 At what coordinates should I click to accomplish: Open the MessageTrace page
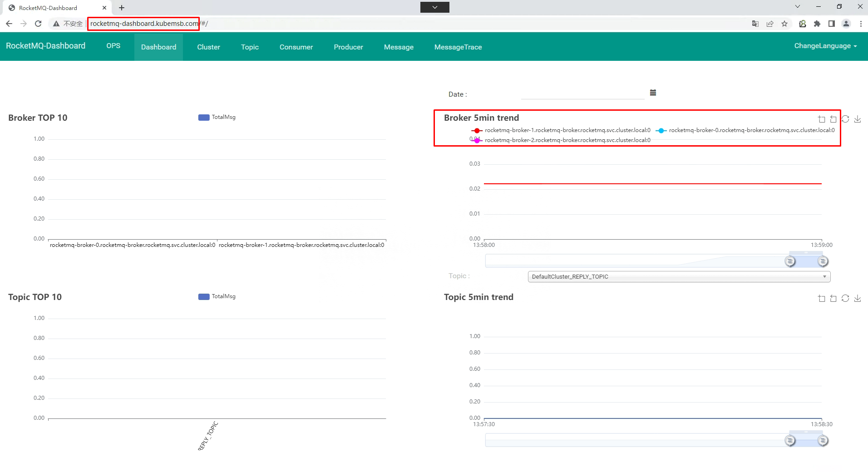click(458, 47)
